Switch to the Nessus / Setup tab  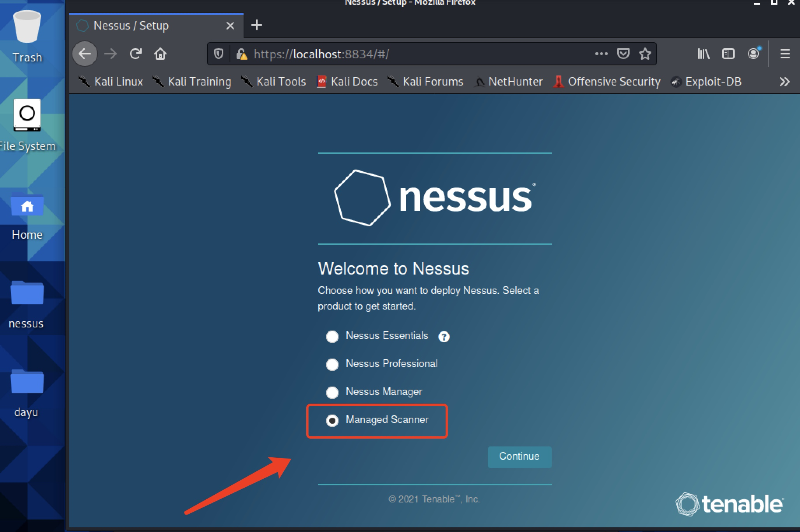click(x=156, y=26)
